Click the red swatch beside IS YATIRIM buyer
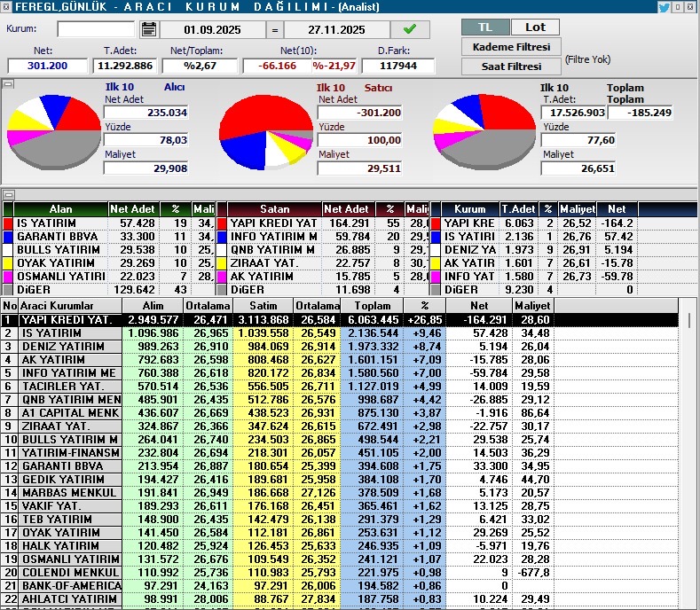The height and width of the screenshot is (610, 700). point(9,223)
